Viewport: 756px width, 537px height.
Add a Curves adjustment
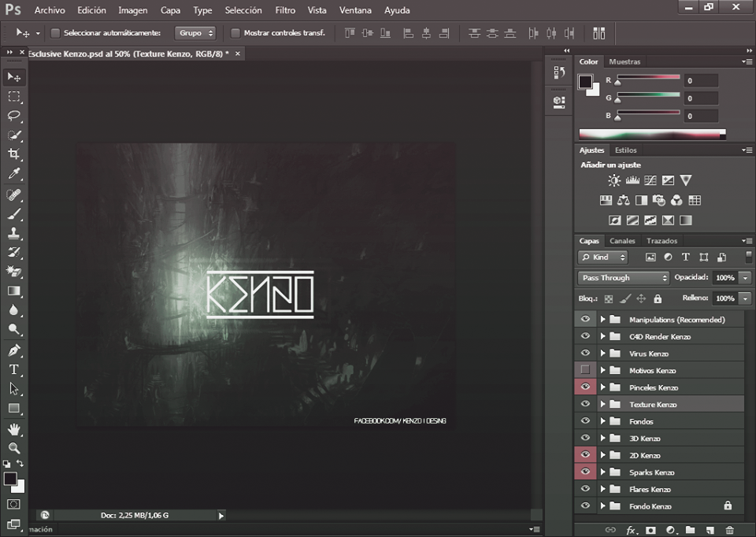tap(650, 180)
